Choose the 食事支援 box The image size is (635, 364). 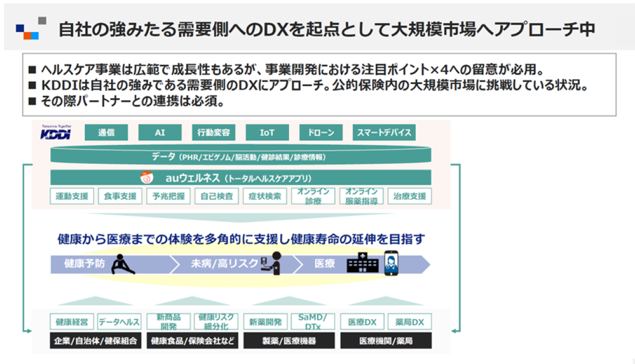click(120, 196)
